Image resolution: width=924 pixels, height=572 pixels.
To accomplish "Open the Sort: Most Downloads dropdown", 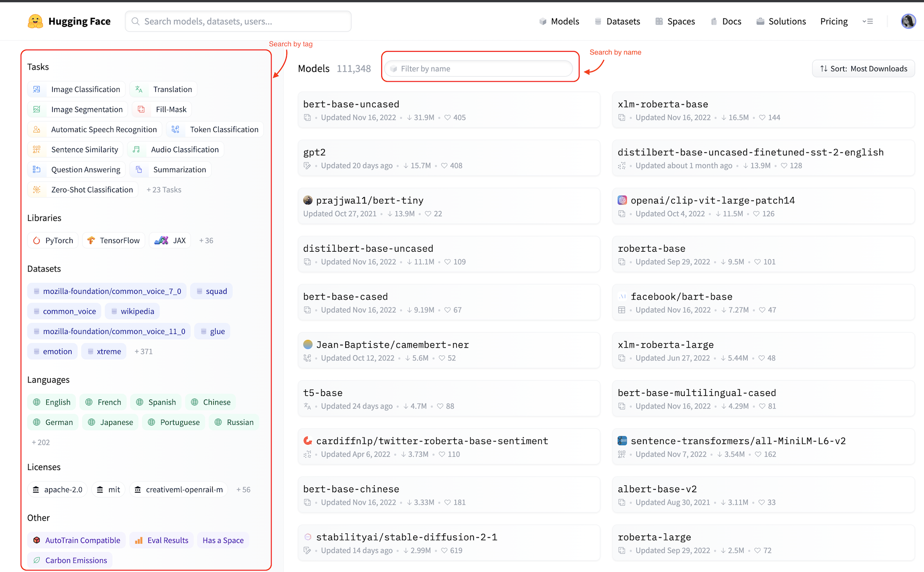I will pos(864,69).
